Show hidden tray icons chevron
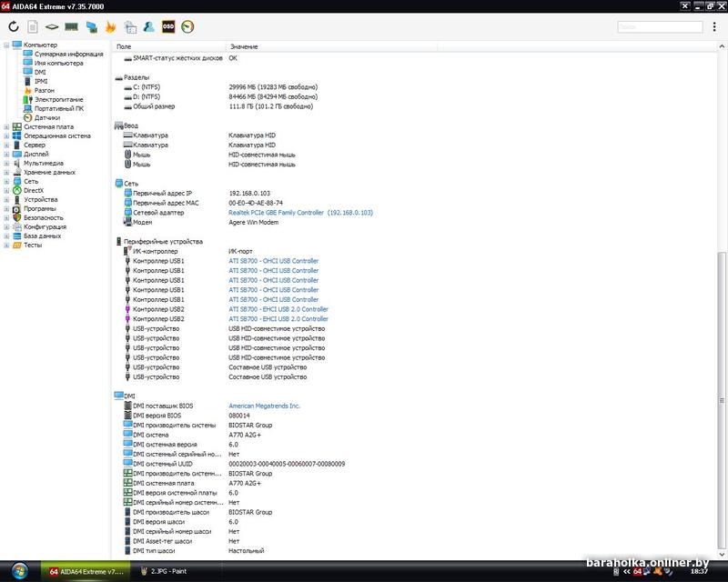The image size is (728, 582). [627, 572]
